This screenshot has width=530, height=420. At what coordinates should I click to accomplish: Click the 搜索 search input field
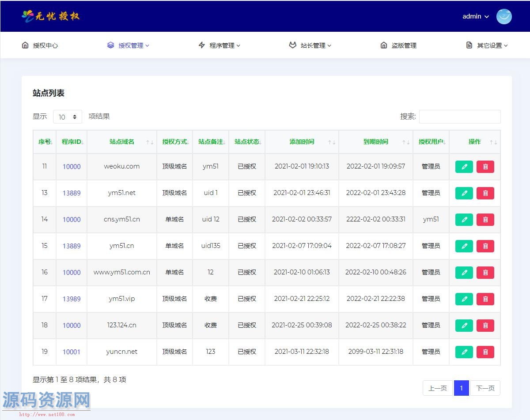[x=460, y=116]
